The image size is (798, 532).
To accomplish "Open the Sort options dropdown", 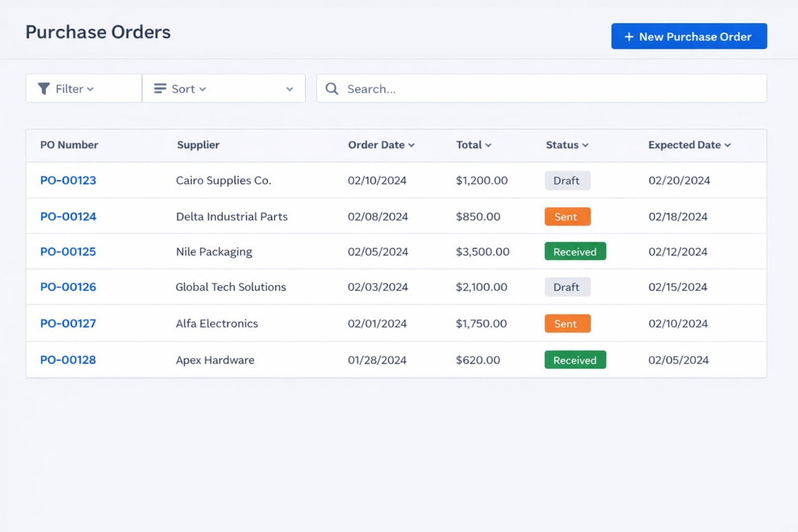I will point(183,88).
